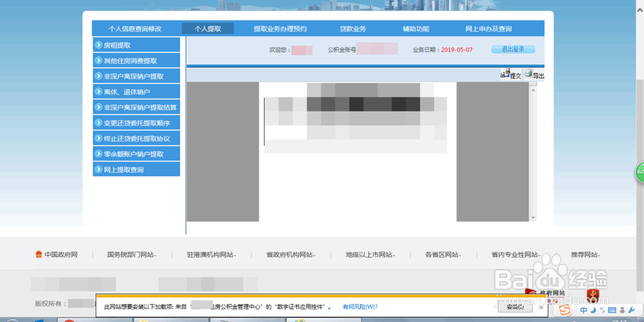
Task: Click arrow icon beside 变更还贷委托提取顺序
Action: (x=98, y=122)
